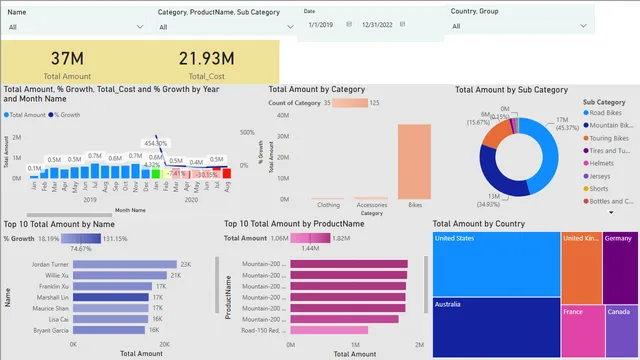
Task: Select Bottles and Cages legend entry
Action: click(x=608, y=201)
